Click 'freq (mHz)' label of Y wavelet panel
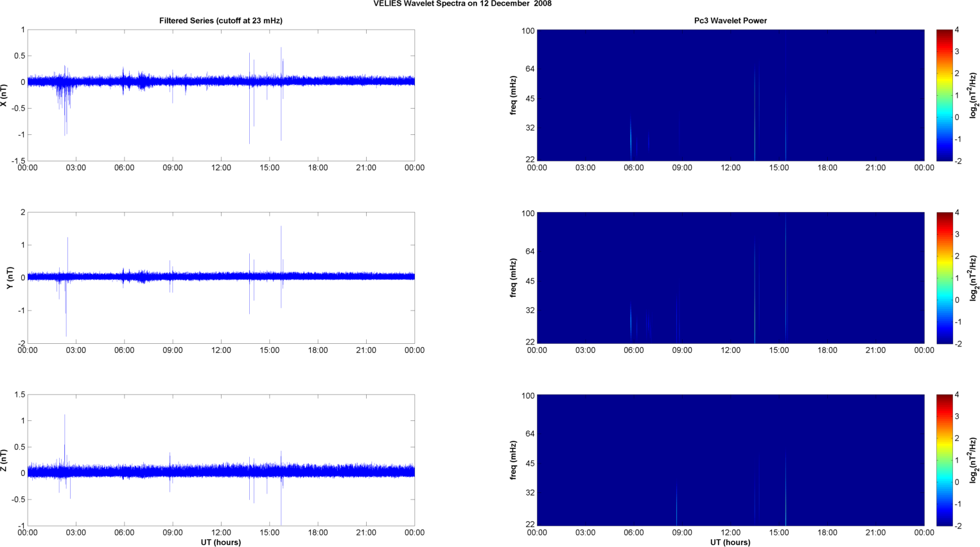Viewport: 980px width, 547px height. 514,278
